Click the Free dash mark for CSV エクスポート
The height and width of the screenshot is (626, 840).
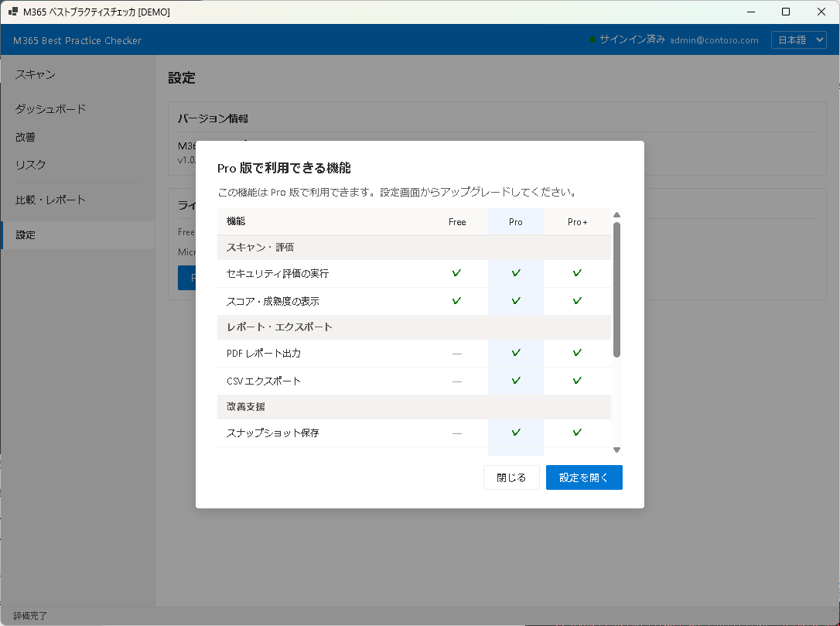(456, 380)
